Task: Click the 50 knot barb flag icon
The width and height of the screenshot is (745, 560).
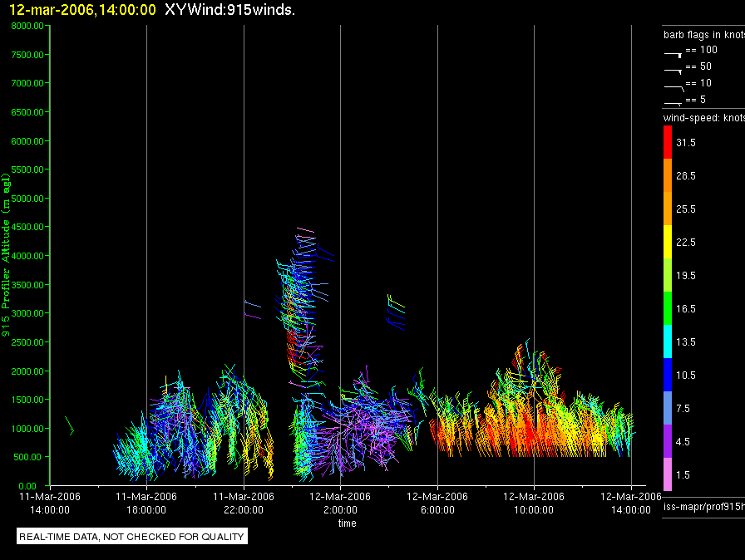Action: (x=673, y=71)
